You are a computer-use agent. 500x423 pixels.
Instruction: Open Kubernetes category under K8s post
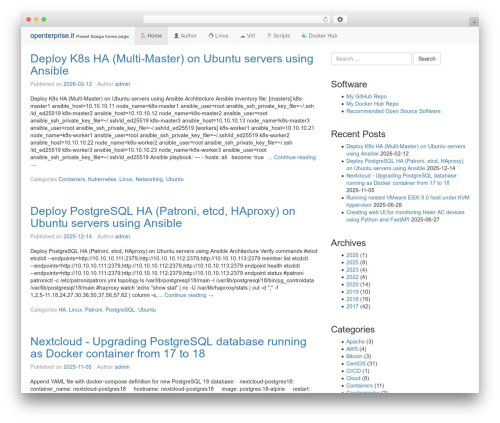pos(102,179)
